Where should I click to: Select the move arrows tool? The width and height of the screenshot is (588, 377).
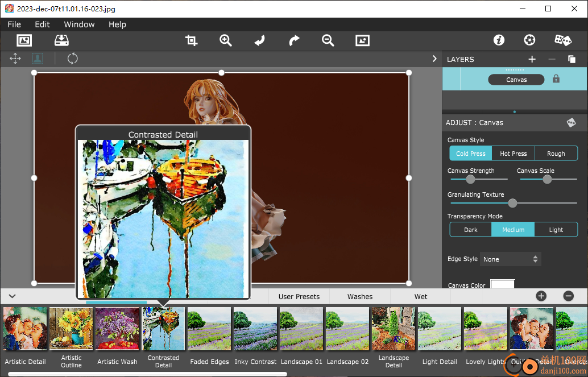[x=15, y=59]
